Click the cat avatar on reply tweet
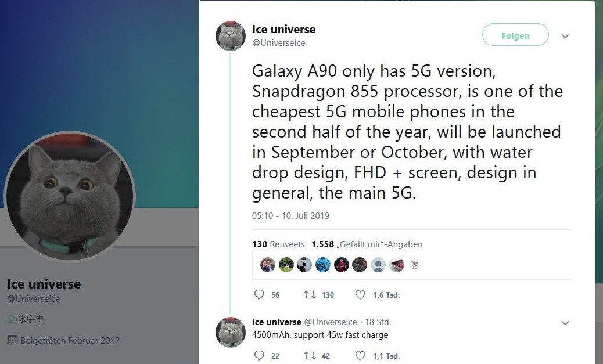This screenshot has height=364, width=603. 231,332
